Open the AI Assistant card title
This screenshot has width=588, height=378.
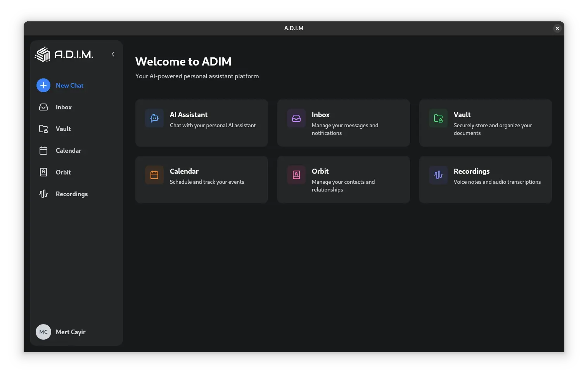[189, 115]
